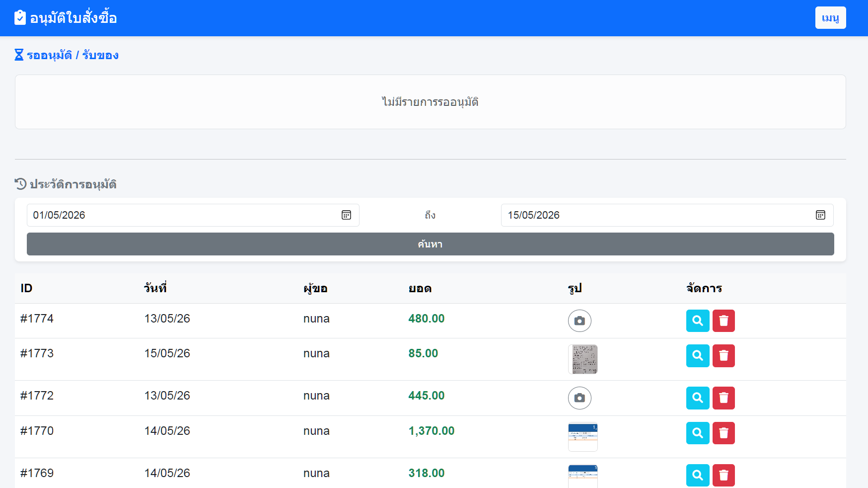Focus the start date field 01/05/2026
Viewport: 868px width, 488px height.
coord(193,215)
